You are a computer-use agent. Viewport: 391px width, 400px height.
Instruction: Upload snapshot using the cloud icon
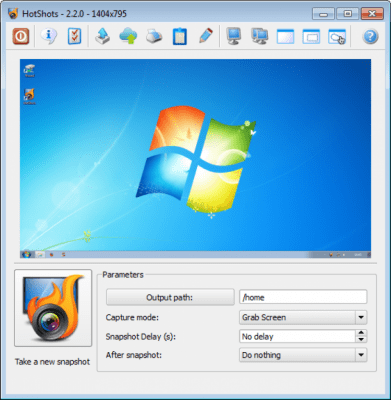[128, 36]
